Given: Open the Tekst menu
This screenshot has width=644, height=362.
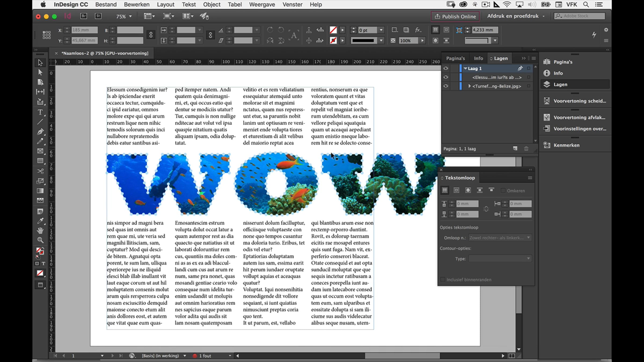Looking at the screenshot, I should pyautogui.click(x=189, y=5).
